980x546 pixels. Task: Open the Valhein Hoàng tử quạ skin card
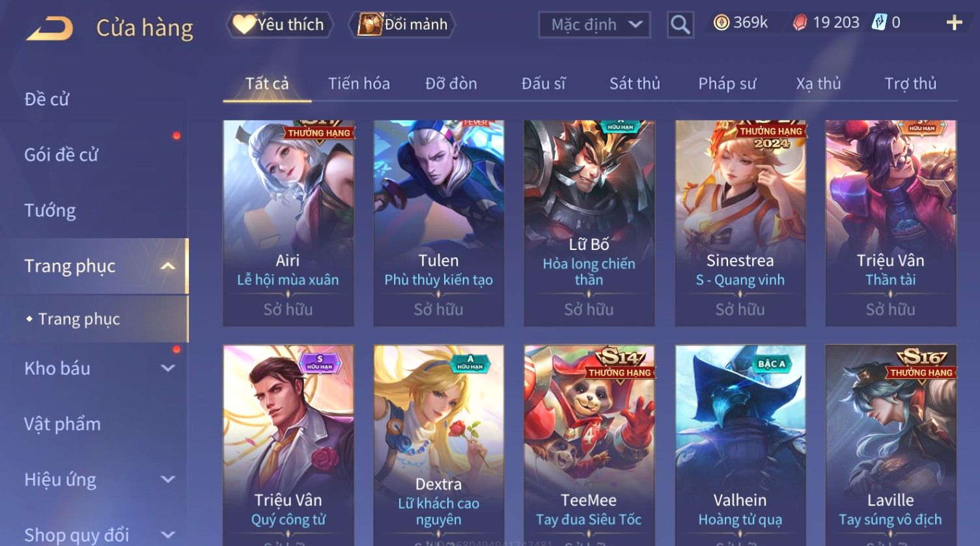(740, 445)
